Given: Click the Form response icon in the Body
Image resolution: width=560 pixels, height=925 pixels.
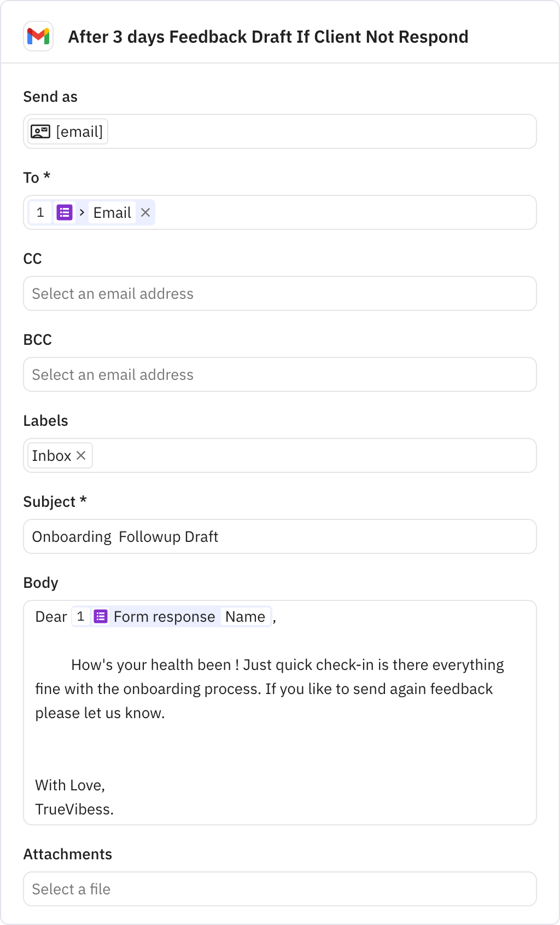Looking at the screenshot, I should point(101,616).
